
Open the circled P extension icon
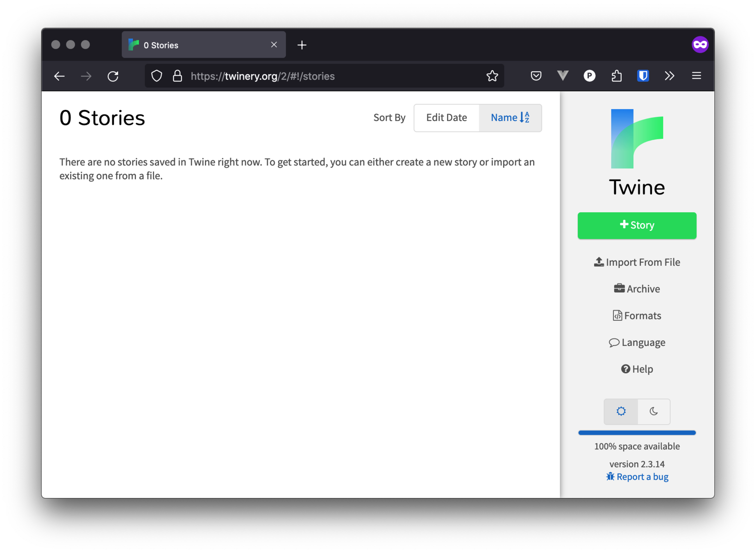pos(589,76)
